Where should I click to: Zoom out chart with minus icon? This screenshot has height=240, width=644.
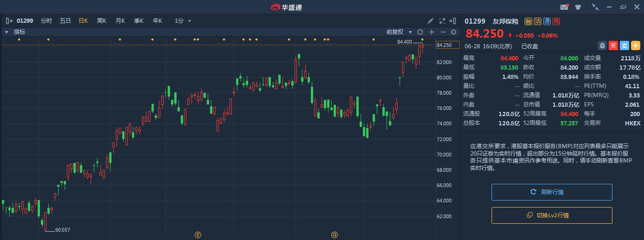[443, 32]
